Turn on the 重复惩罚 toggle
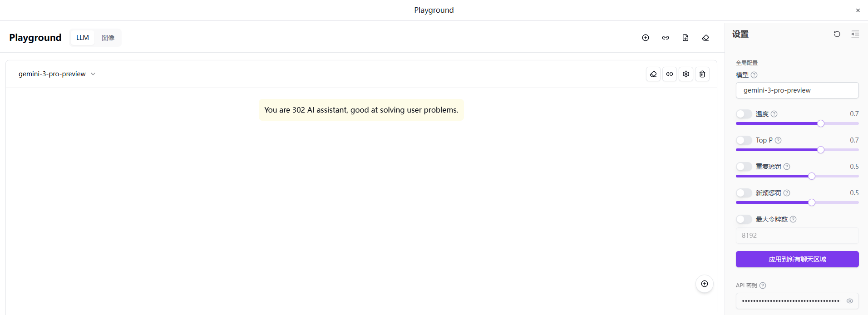This screenshot has width=868, height=315. point(744,167)
